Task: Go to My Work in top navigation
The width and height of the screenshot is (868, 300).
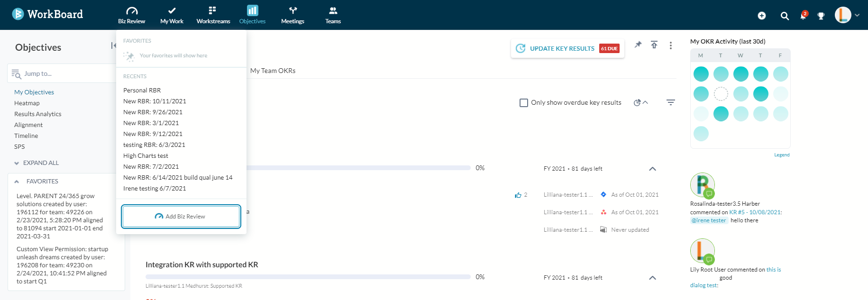Action: tap(172, 15)
